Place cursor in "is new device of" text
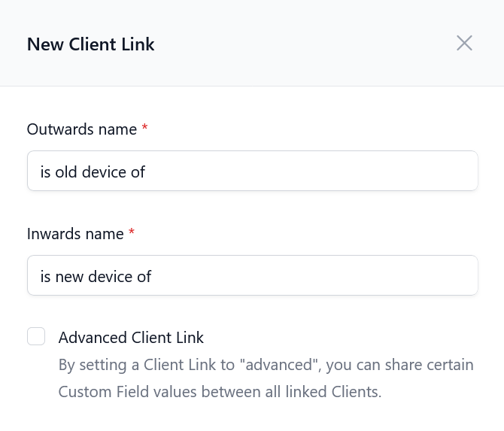Image resolution: width=504 pixels, height=431 pixels. [96, 277]
